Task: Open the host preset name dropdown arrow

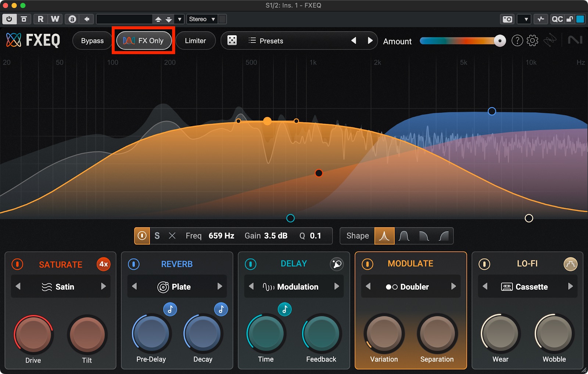Action: (x=180, y=19)
